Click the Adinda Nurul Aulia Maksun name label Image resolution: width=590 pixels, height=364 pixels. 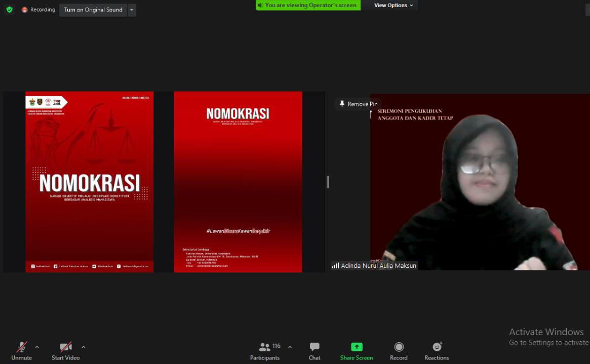point(378,265)
